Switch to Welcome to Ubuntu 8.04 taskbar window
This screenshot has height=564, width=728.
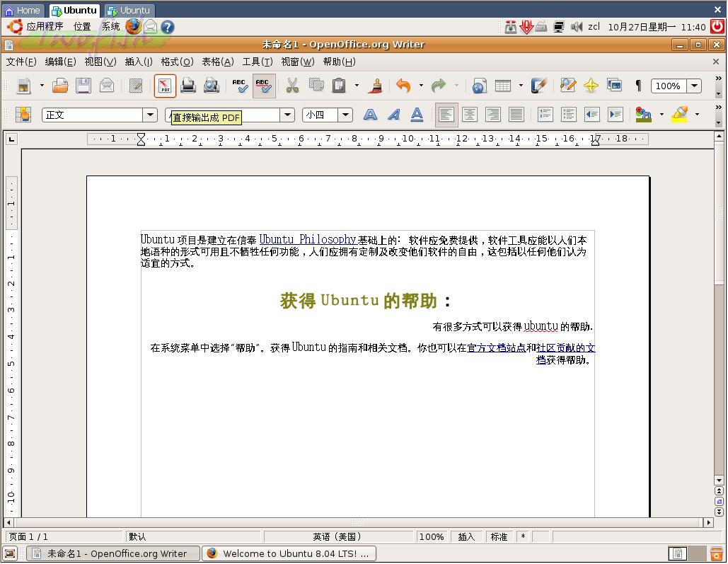pyautogui.click(x=289, y=554)
